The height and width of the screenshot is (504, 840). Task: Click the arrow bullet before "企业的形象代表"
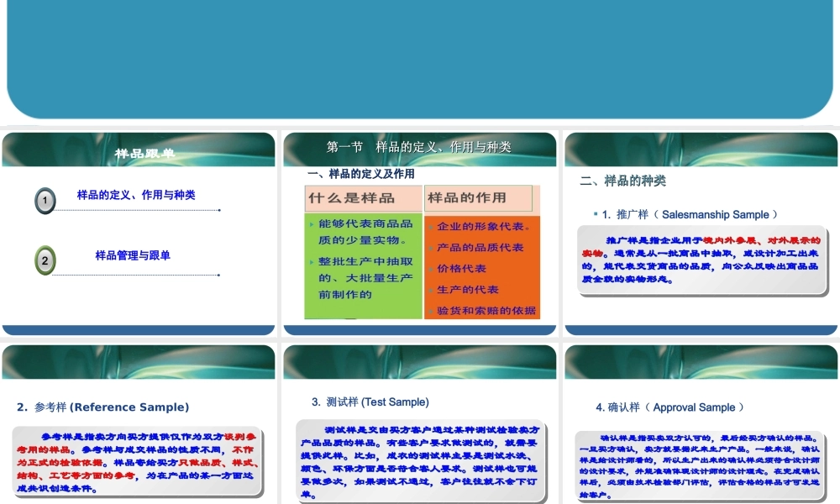click(430, 226)
